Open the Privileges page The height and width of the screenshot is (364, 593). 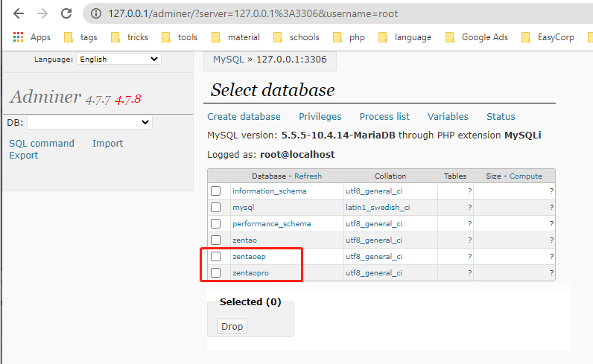point(320,117)
